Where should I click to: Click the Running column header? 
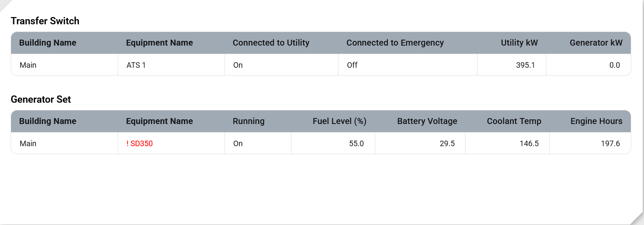click(248, 121)
